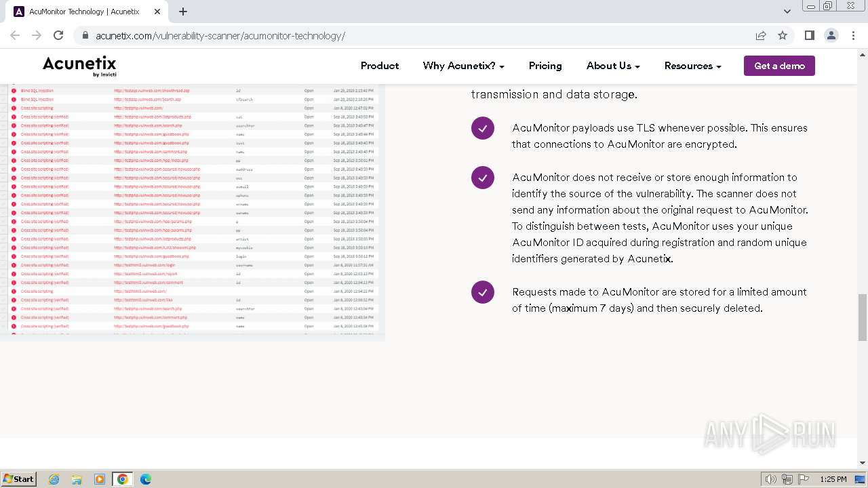The width and height of the screenshot is (868, 488).
Task: Click the Acunetix by Invicti logo
Action: coord(79,66)
